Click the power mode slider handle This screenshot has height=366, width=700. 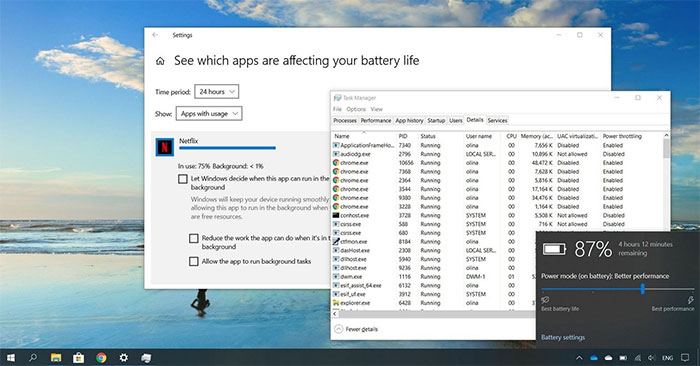pyautogui.click(x=643, y=289)
